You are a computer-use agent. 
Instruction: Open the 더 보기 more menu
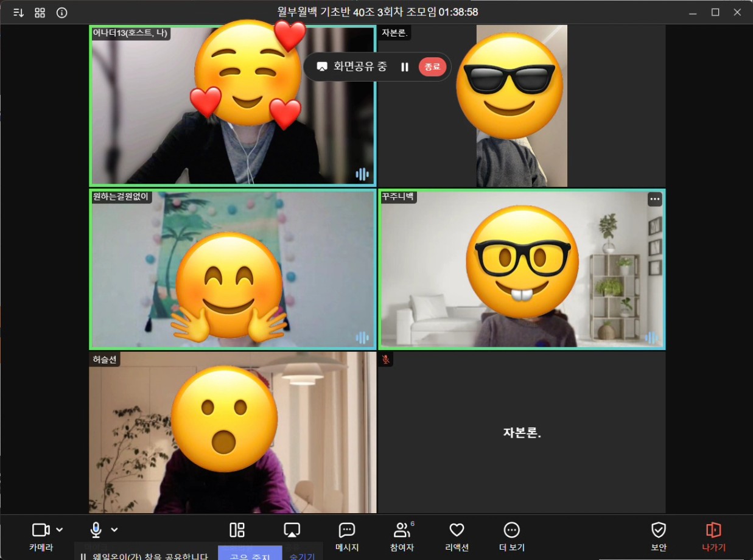pos(512,536)
